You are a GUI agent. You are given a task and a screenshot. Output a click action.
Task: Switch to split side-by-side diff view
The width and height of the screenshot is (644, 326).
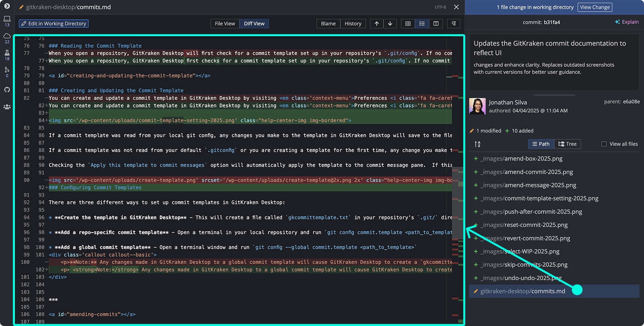coord(436,24)
